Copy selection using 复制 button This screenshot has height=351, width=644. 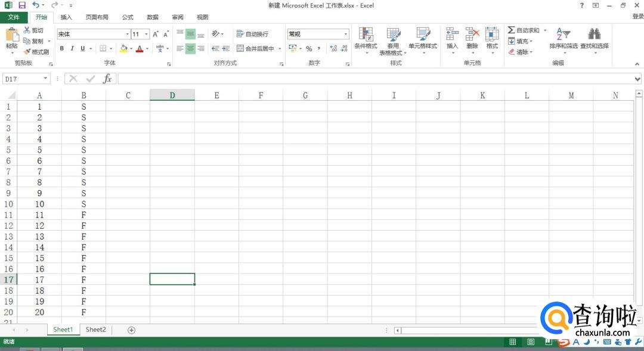[33, 41]
